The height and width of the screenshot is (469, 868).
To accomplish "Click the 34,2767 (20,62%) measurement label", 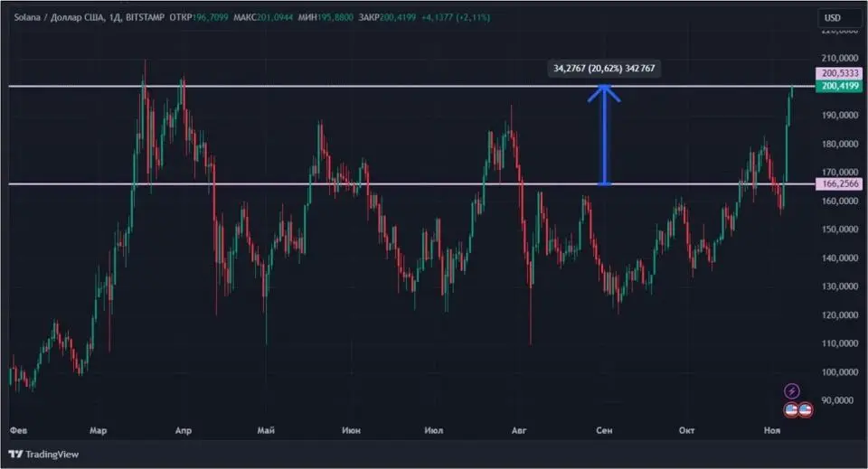I will click(x=605, y=69).
